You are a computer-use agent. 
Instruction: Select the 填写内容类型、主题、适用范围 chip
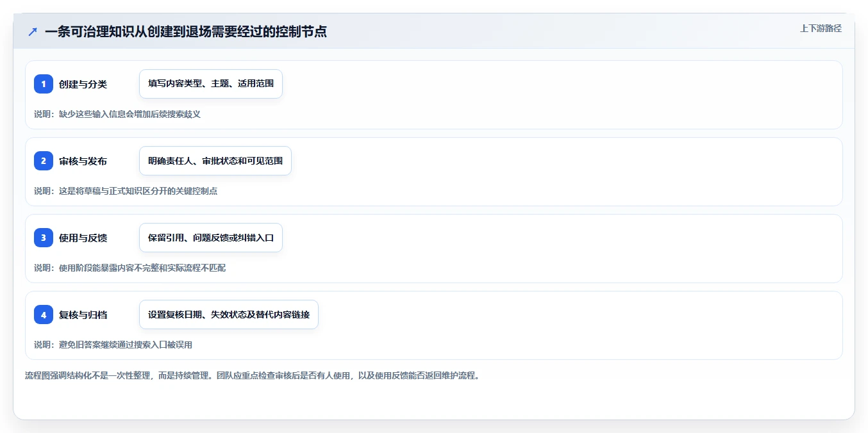[x=211, y=84]
